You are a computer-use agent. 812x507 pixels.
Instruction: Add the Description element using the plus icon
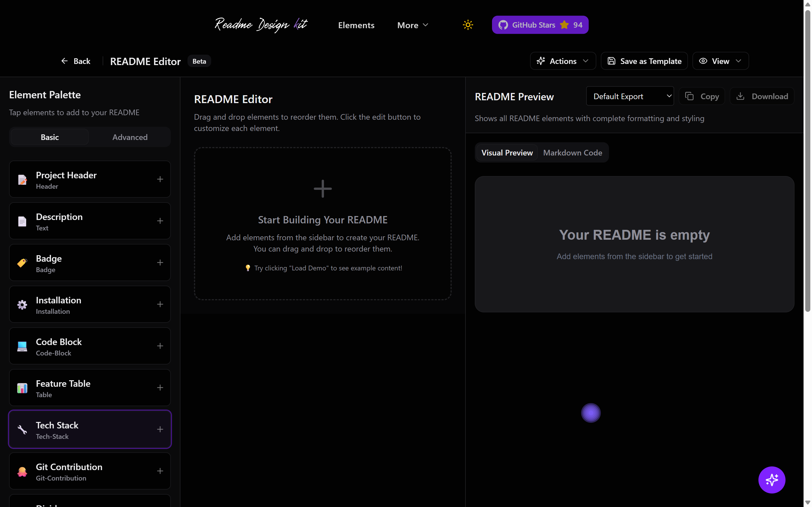tap(160, 221)
